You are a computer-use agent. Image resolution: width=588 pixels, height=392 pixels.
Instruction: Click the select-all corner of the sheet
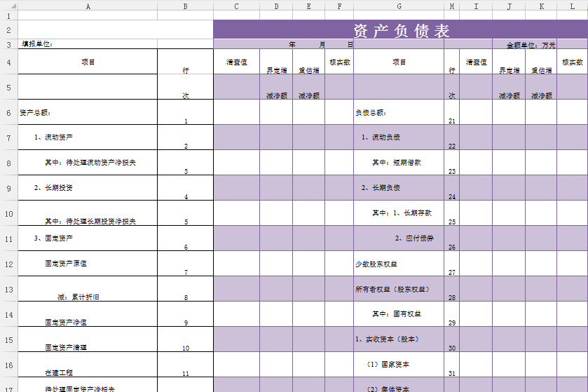coord(8,6)
